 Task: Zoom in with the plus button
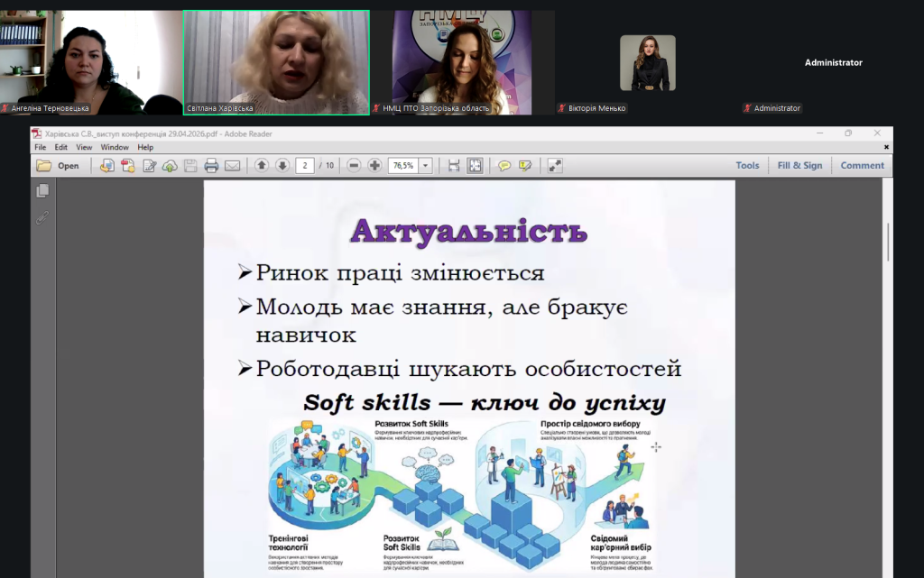click(x=374, y=166)
